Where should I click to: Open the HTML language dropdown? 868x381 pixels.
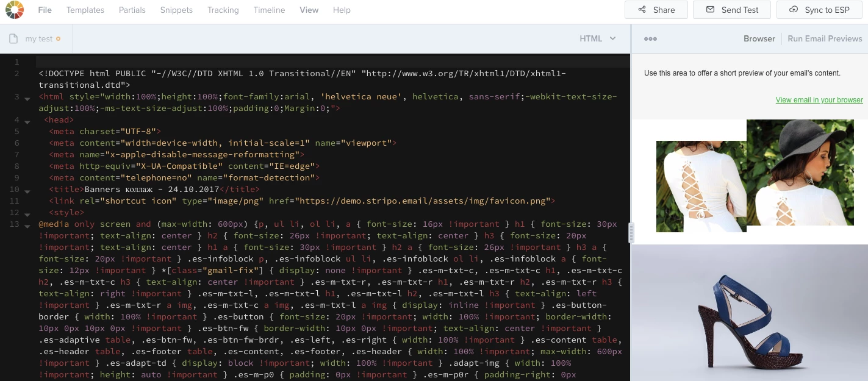(x=598, y=38)
